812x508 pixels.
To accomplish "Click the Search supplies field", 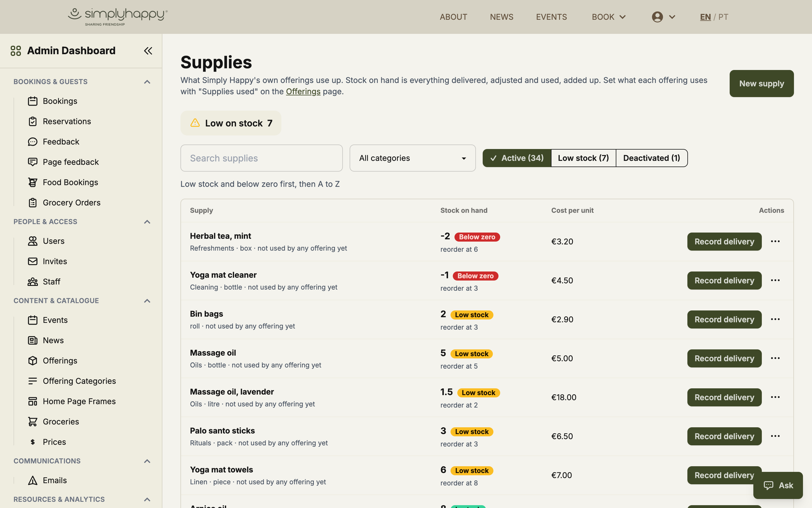I will tap(261, 158).
